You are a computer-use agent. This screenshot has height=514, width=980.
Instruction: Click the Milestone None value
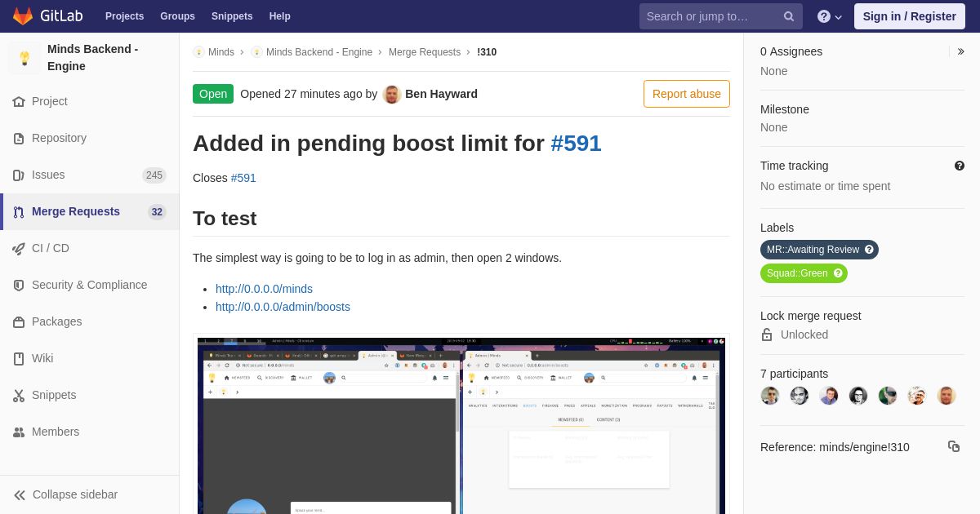click(x=774, y=127)
